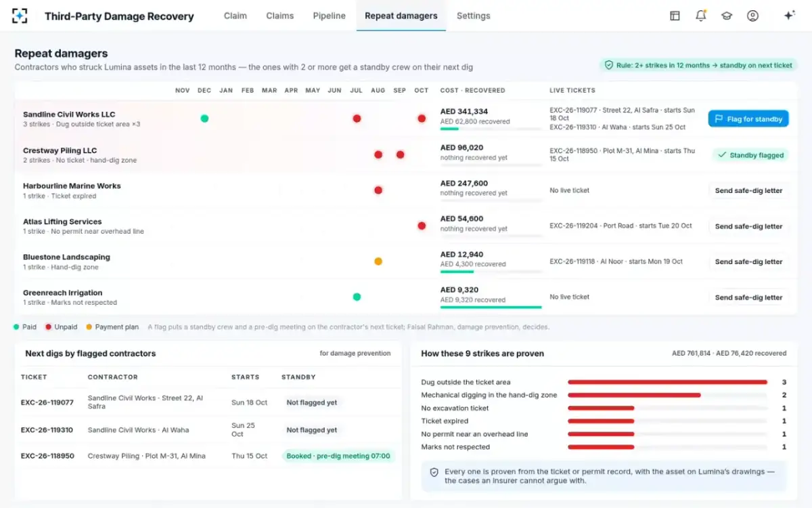The width and height of the screenshot is (812, 508).
Task: Switch to the Claim tab
Action: click(235, 16)
